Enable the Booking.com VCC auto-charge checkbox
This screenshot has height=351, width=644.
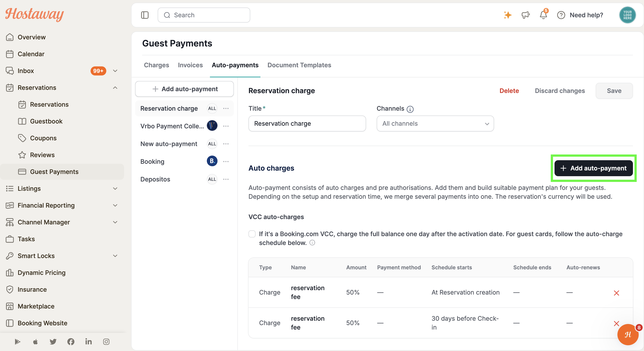click(252, 234)
